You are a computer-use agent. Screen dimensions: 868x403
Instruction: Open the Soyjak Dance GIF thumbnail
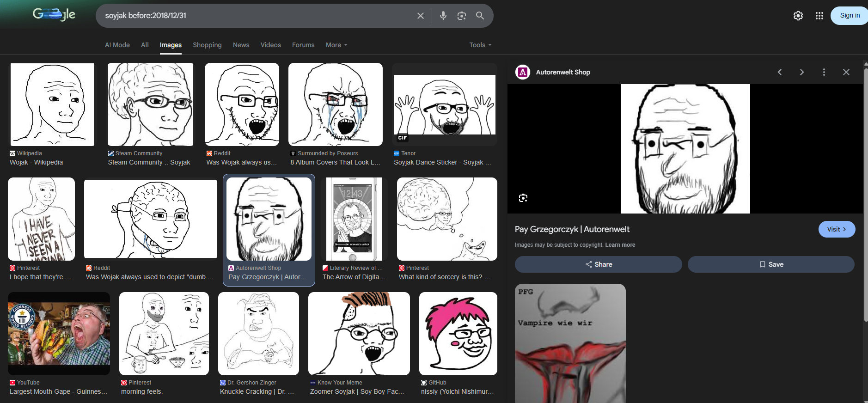(x=445, y=104)
